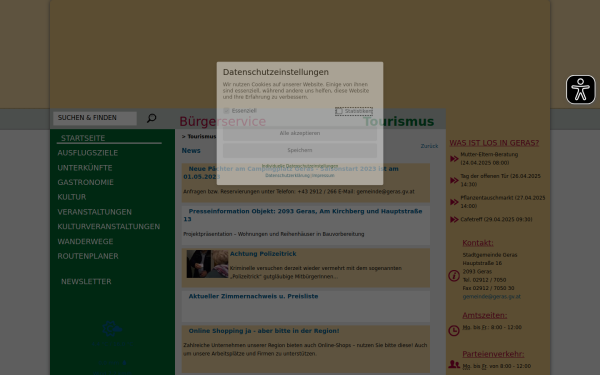Open Mutter-Eltern-Beratung event entry

(489, 158)
